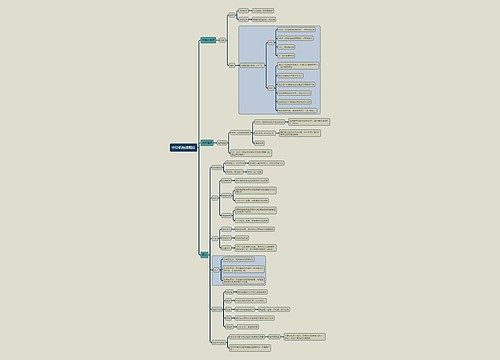Select subtopic directly attached to first teal topic
Screen dimensions: 500x360
223,40
